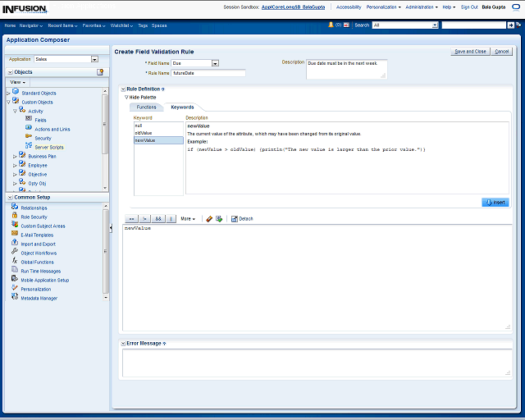Image resolution: width=525 pixels, height=420 pixels.
Task: Open the Application dropdown showing Sales
Action: [x=94, y=59]
